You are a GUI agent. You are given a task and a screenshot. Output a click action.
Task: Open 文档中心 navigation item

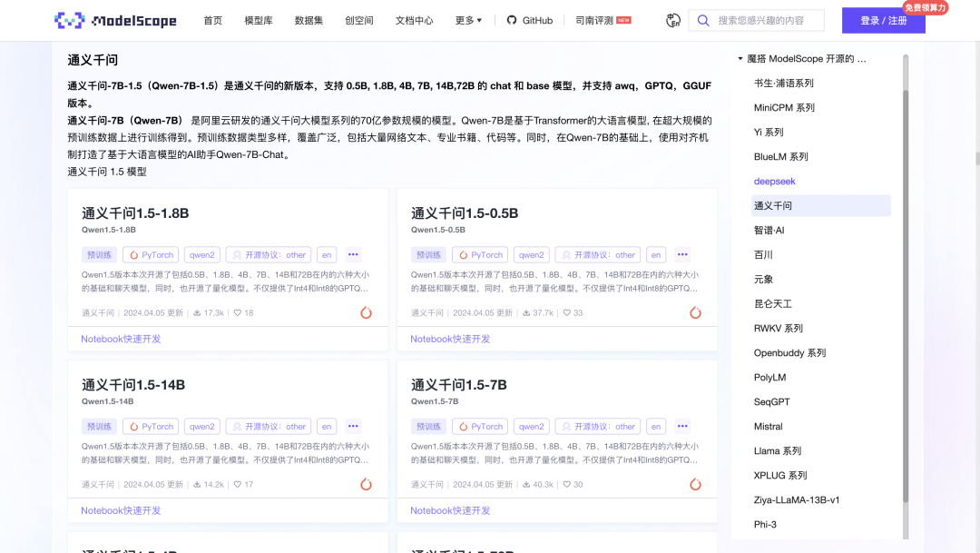point(414,21)
